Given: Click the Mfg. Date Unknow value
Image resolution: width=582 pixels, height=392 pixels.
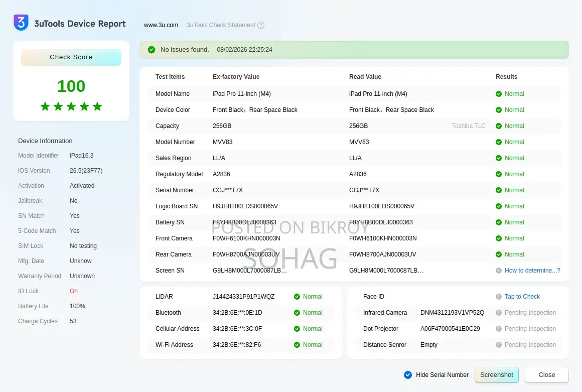Looking at the screenshot, I should pos(81,261).
